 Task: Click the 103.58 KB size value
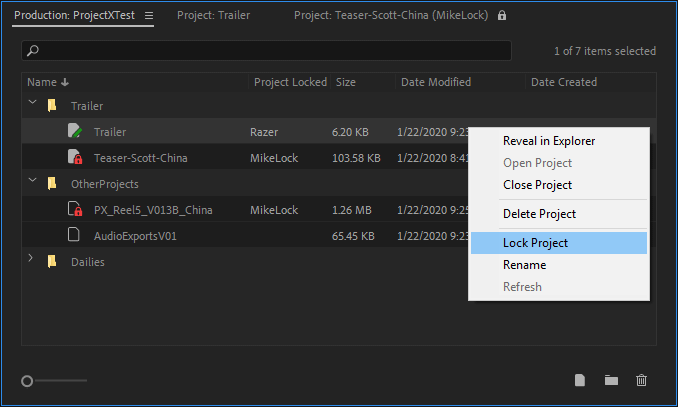point(356,158)
